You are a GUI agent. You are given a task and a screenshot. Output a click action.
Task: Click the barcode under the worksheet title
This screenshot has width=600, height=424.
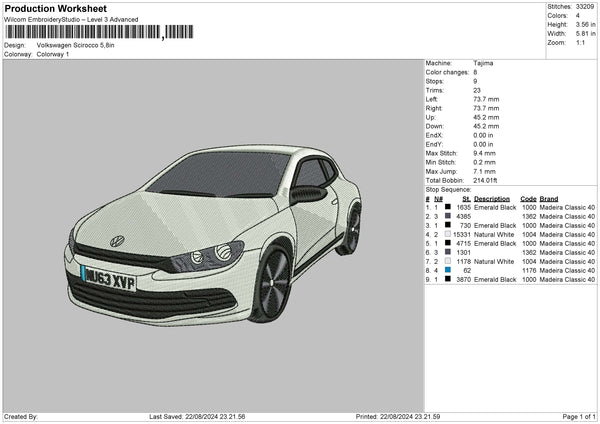[99, 32]
